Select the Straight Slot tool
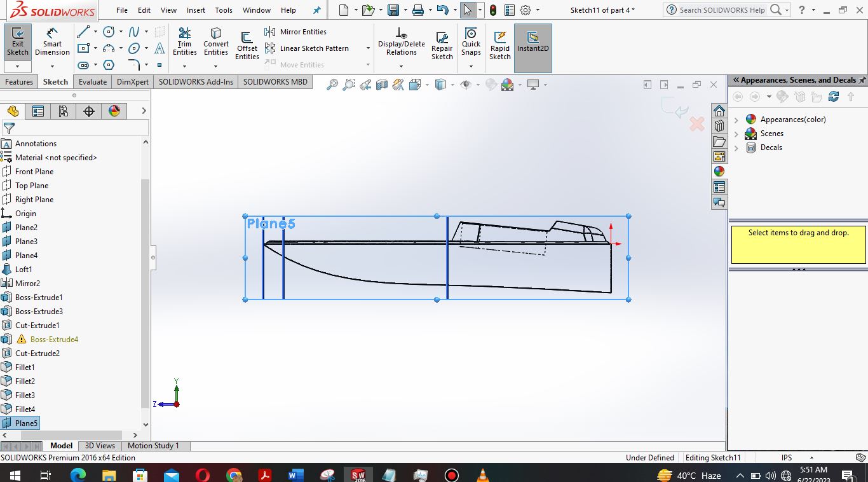The width and height of the screenshot is (868, 482). coord(83,65)
